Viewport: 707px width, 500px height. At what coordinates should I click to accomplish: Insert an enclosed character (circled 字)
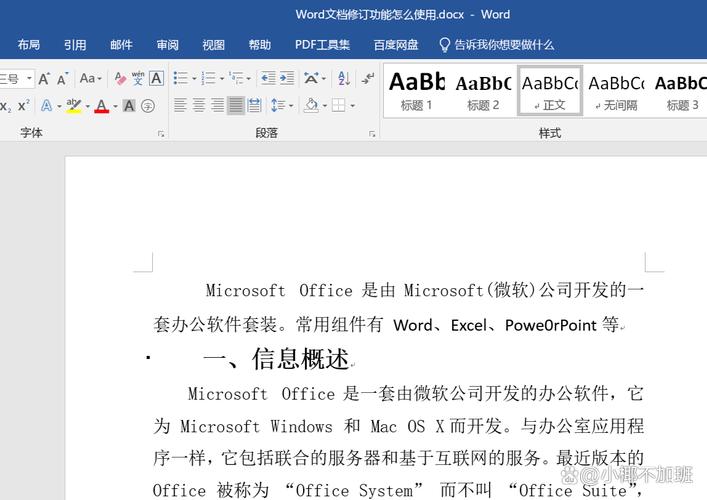point(148,106)
